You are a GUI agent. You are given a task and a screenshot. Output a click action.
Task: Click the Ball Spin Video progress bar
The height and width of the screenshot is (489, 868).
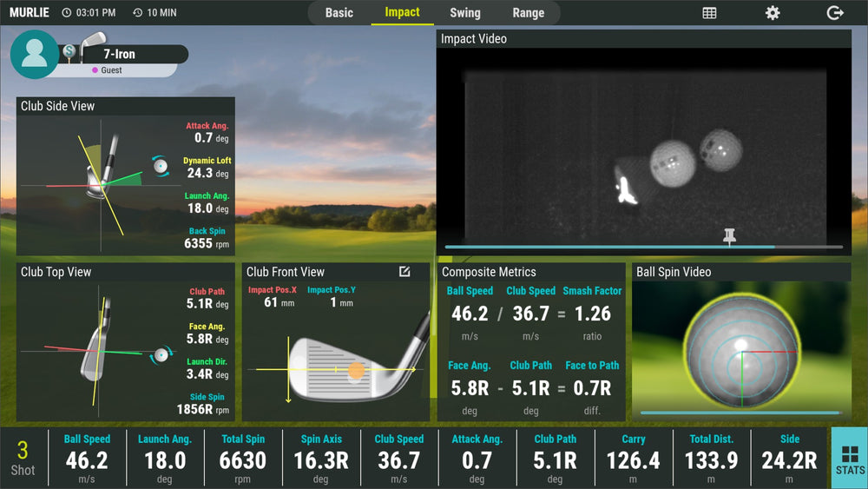click(740, 413)
